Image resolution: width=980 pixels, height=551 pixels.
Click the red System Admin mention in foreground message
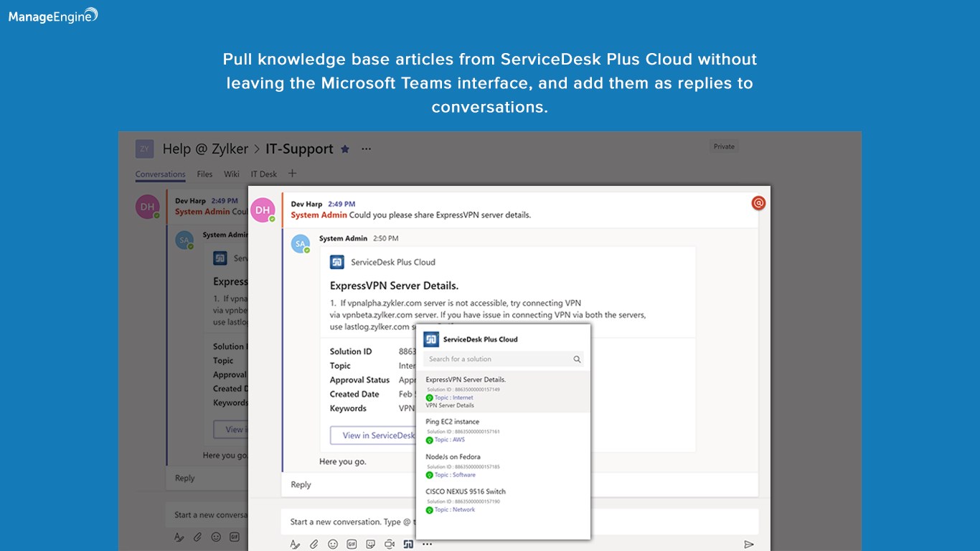[319, 215]
